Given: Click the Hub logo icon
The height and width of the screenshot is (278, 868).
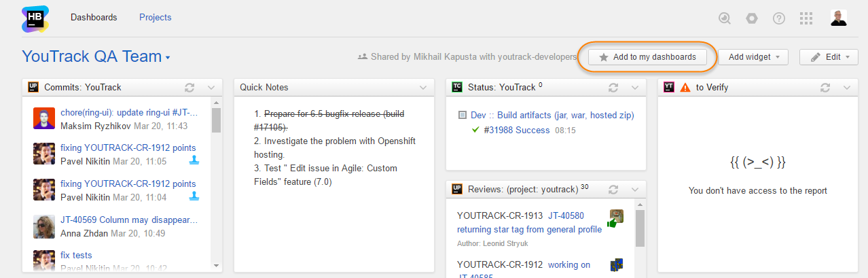Looking at the screenshot, I should point(35,18).
